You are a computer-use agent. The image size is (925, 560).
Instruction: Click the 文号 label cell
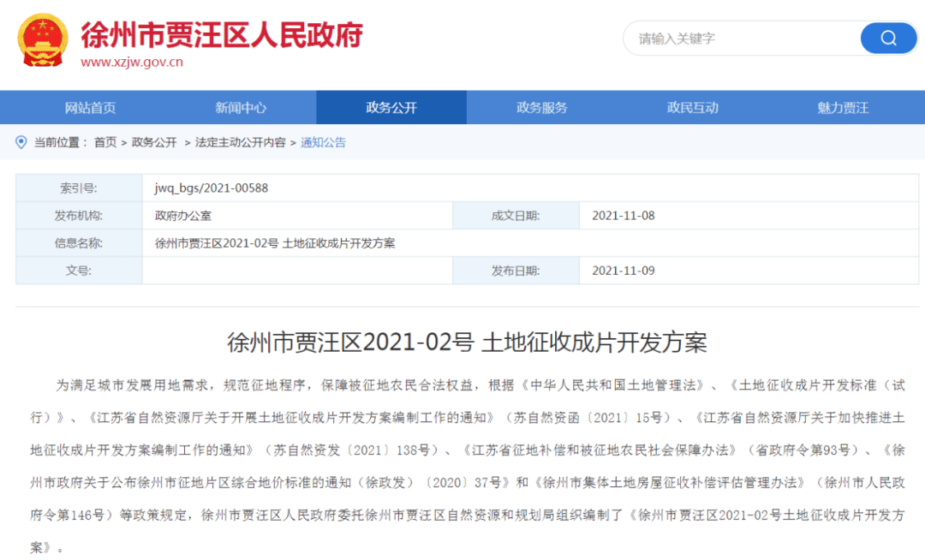79,271
